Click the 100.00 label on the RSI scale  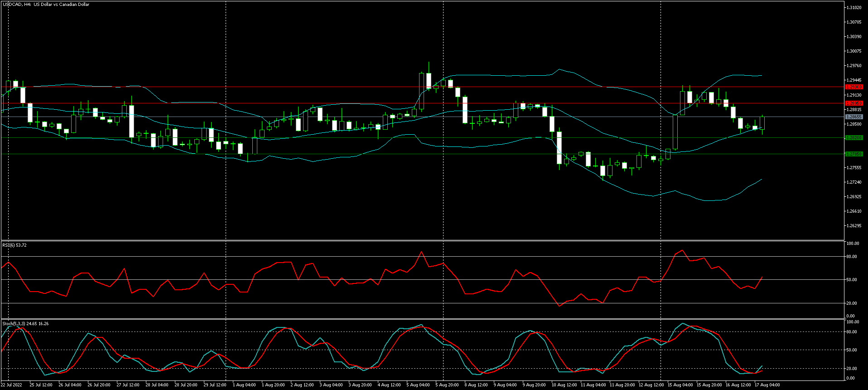pyautogui.click(x=853, y=244)
